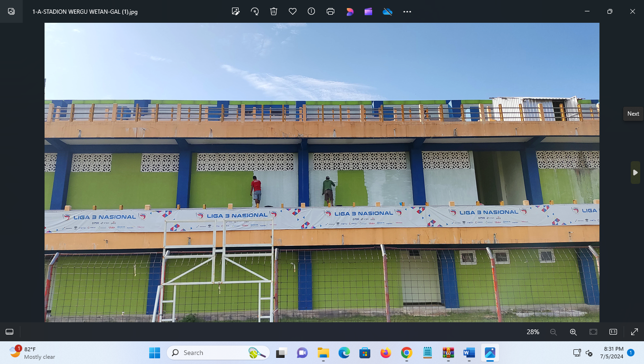Click the Photos app taskbar icon
Viewport: 644px width, 364px height.
(490, 353)
